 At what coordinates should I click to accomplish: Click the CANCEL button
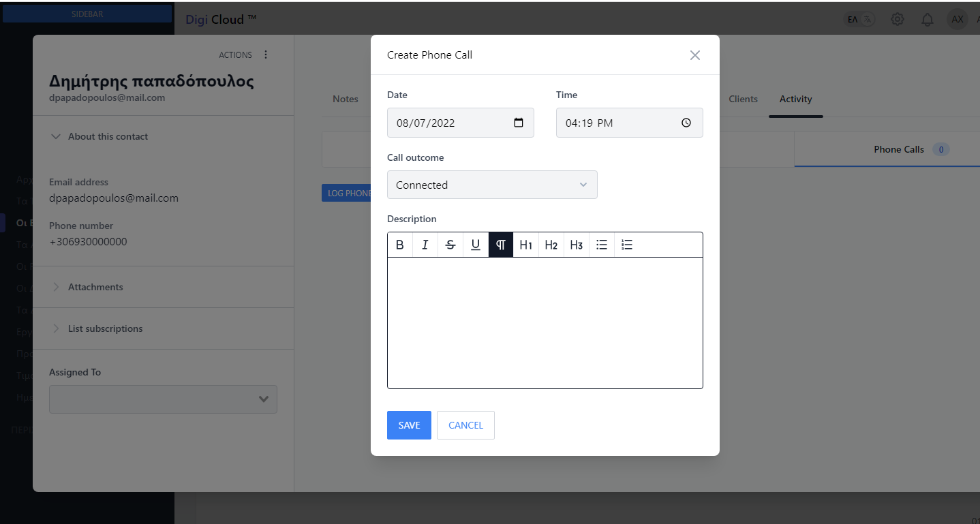[465, 425]
